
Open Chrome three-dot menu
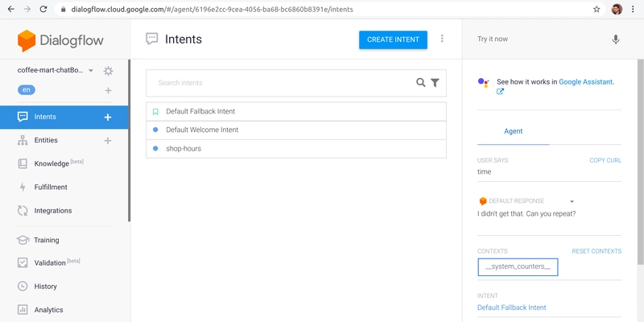tap(633, 9)
